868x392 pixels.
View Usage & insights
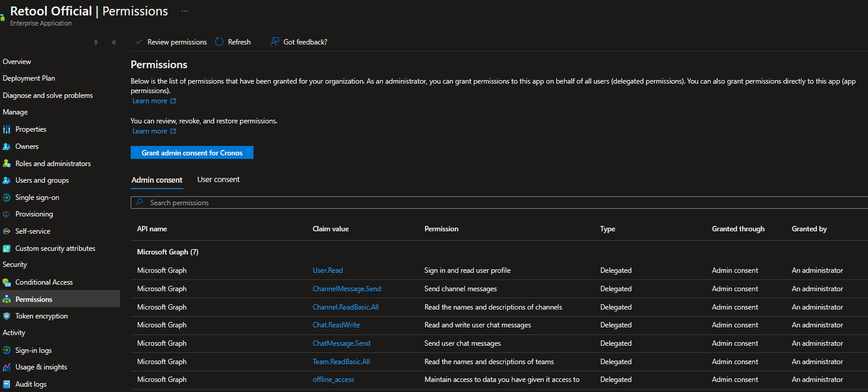click(41, 367)
